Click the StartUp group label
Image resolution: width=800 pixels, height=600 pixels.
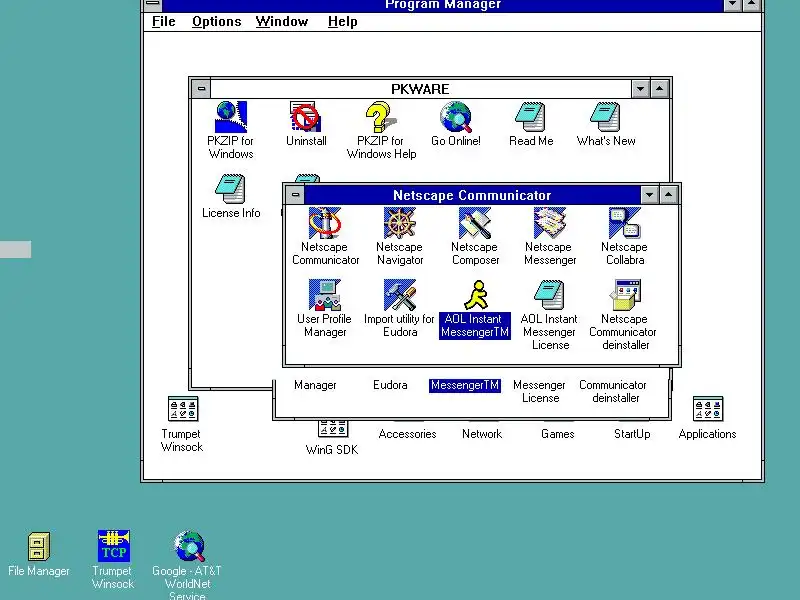pos(632,434)
